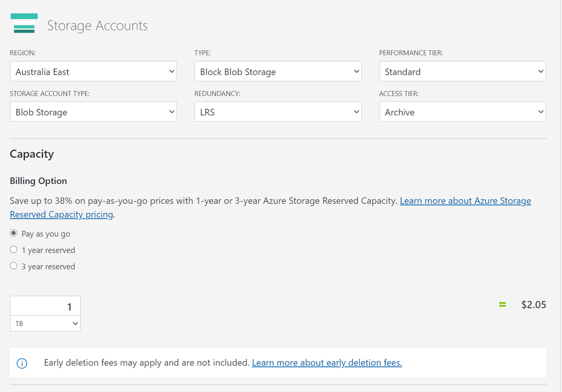The width and height of the screenshot is (562, 392).
Task: Open the Redundancy dropdown showing LRS
Action: click(278, 112)
